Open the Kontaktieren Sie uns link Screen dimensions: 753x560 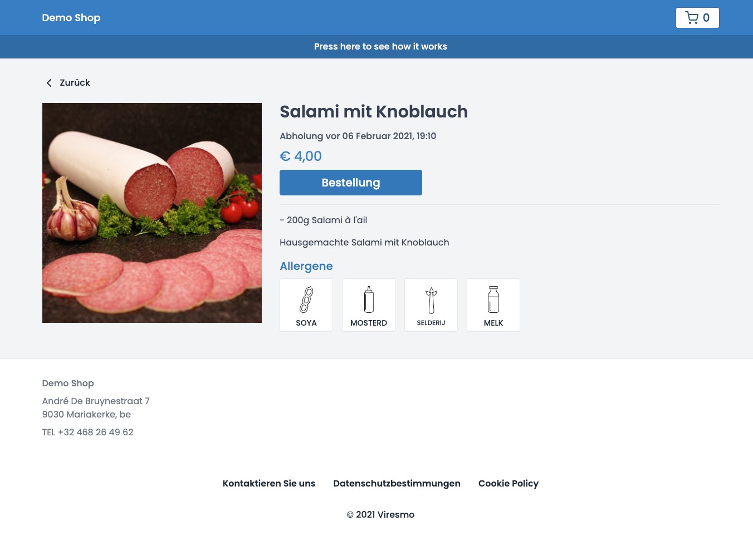coord(269,483)
